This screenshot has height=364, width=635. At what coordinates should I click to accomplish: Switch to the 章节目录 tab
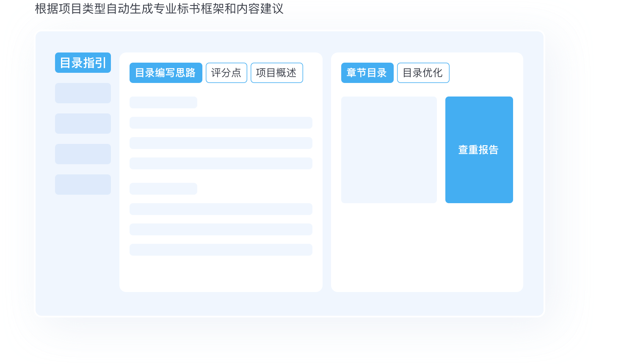[367, 73]
